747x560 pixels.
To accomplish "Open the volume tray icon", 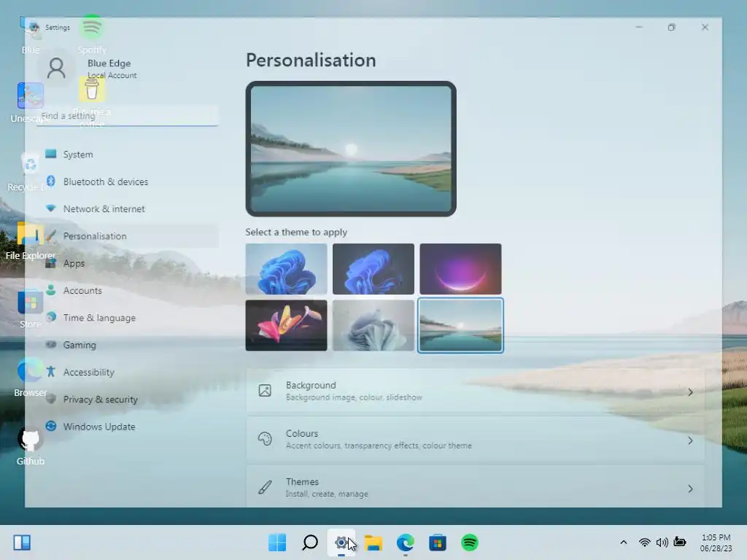I will click(x=662, y=542).
